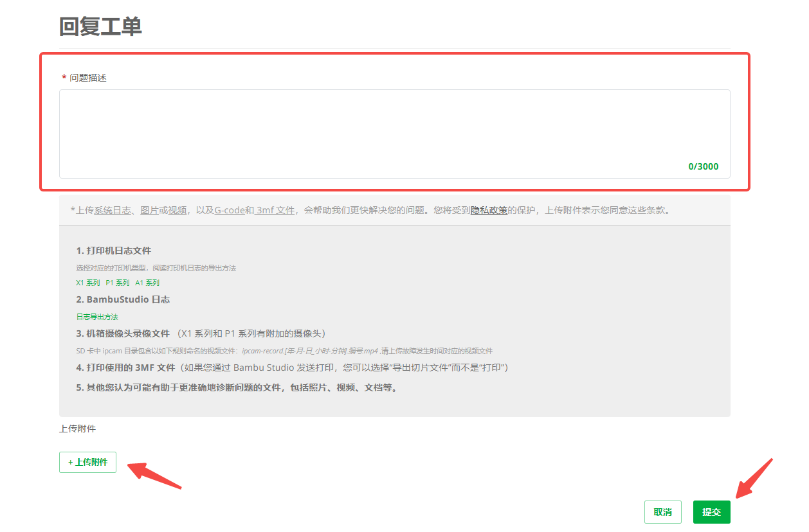Viewport: 809px width, 532px height.
Task: Open the 3mf 文件 link
Action: [275, 210]
